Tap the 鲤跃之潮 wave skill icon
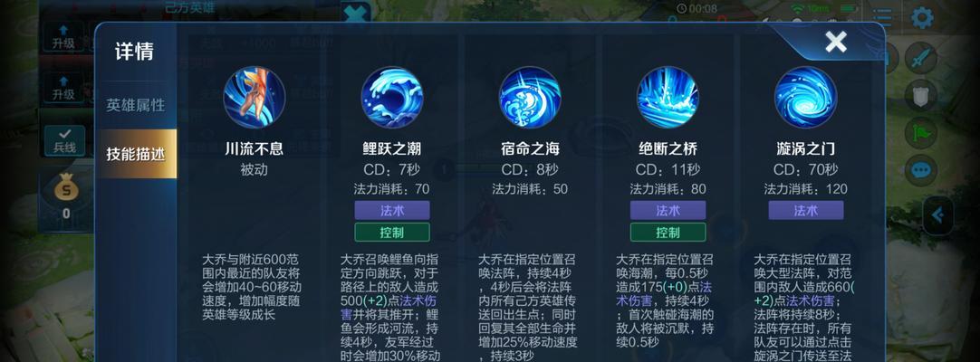The width and height of the screenshot is (980, 362). (392, 98)
